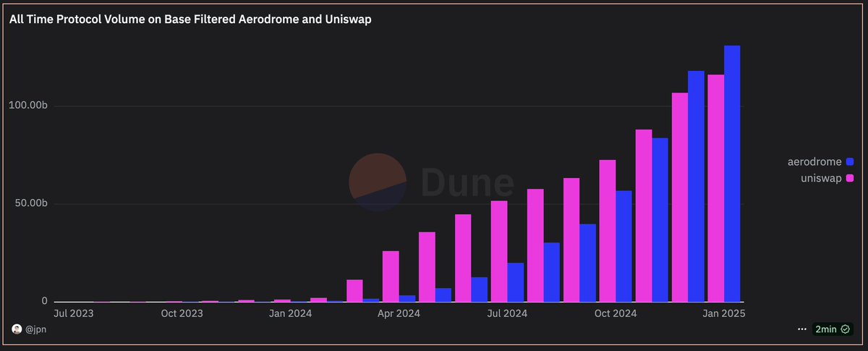Click the 50.00b y-axis label
Screen dimensions: 868x351
[x=32, y=203]
